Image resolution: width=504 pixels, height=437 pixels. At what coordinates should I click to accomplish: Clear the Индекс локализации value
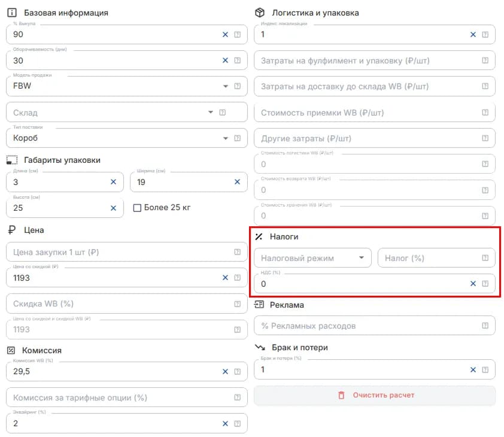(x=473, y=34)
